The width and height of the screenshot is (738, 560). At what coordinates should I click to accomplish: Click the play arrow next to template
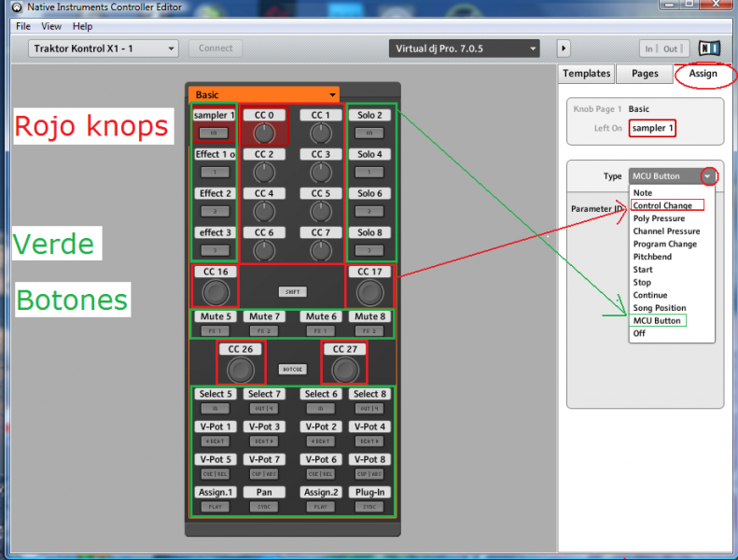[564, 49]
